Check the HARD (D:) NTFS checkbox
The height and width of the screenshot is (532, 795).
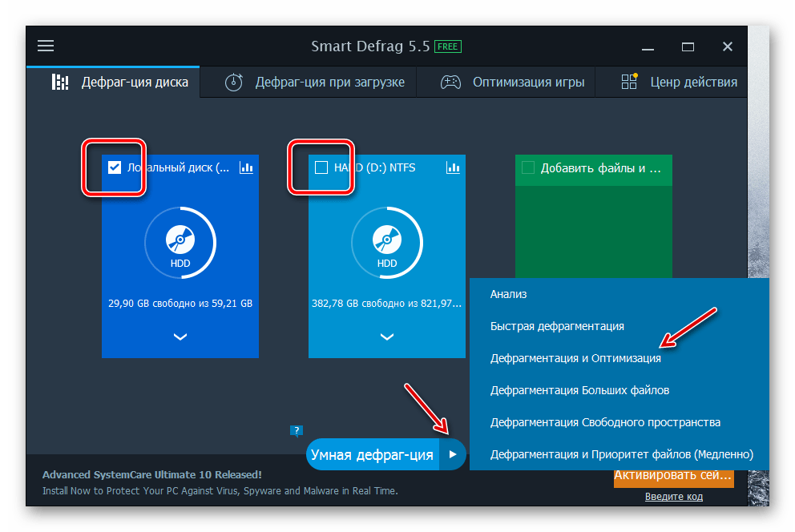(321, 167)
